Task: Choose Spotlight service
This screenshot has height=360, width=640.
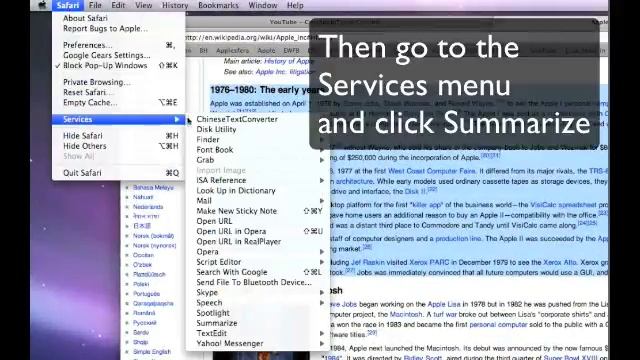Action: point(213,313)
